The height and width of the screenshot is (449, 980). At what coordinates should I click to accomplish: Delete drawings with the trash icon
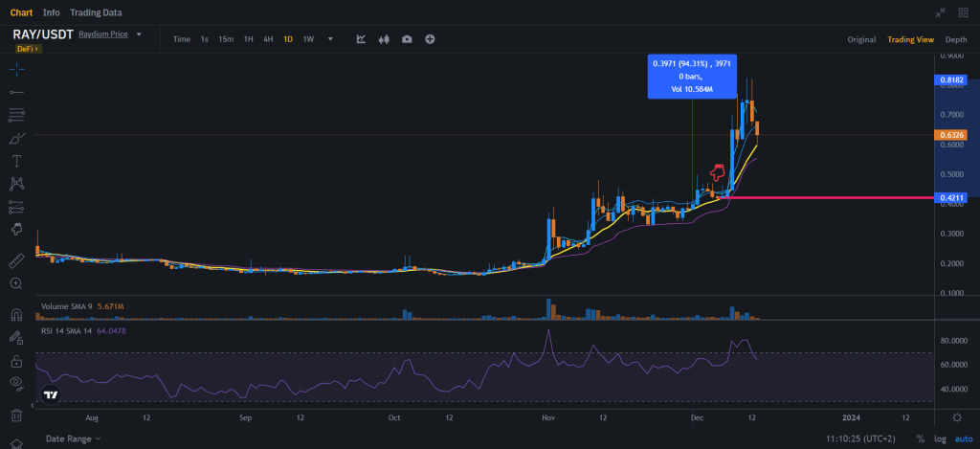[x=16, y=415]
